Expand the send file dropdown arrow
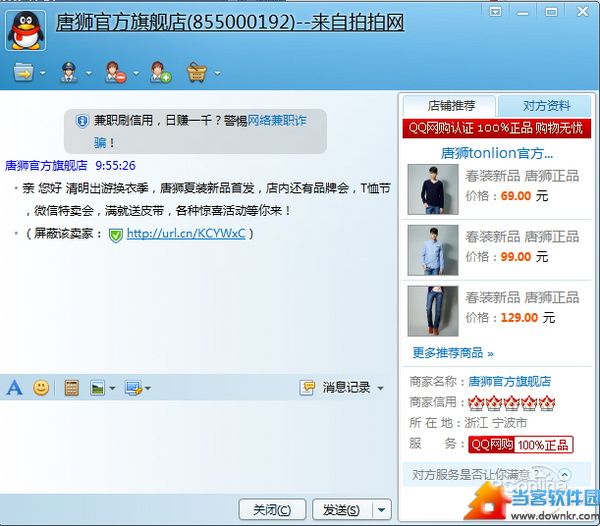This screenshot has width=600, height=526. coord(43,73)
